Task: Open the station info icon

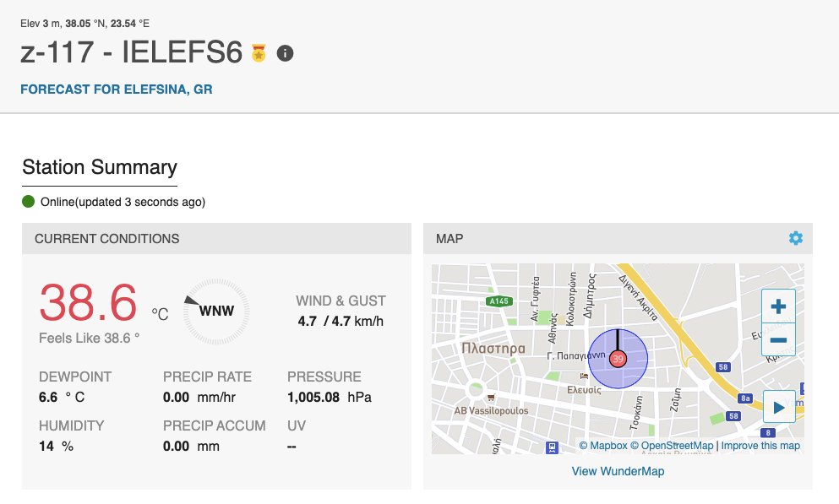Action: pyautogui.click(x=286, y=53)
